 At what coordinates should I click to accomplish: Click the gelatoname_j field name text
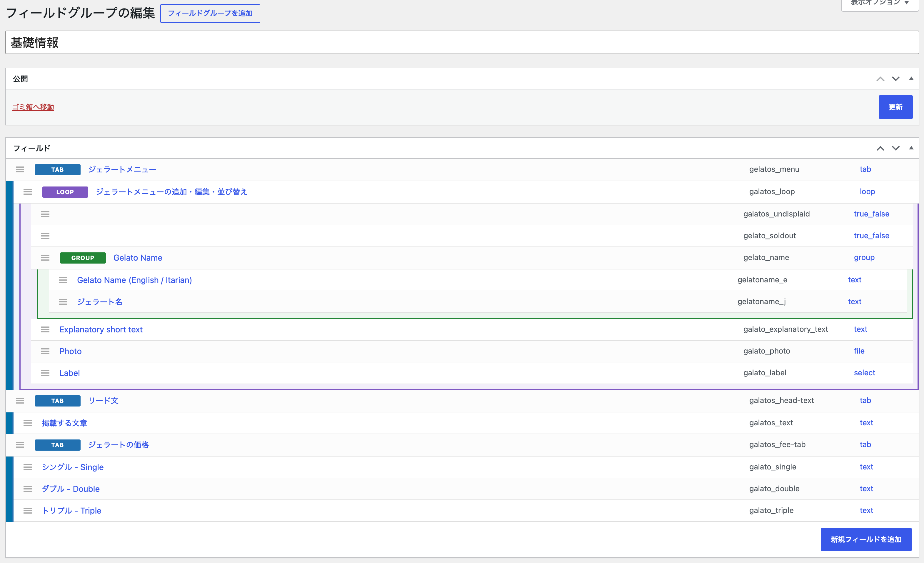tap(761, 302)
